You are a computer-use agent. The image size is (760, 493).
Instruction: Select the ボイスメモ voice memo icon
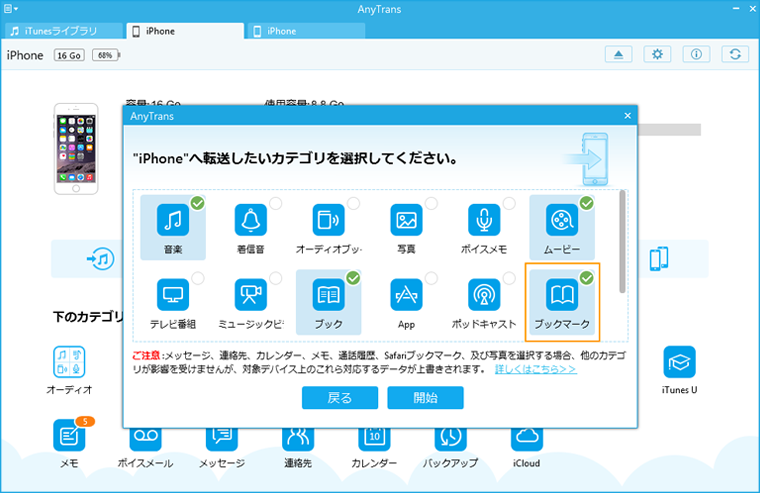[x=484, y=220]
